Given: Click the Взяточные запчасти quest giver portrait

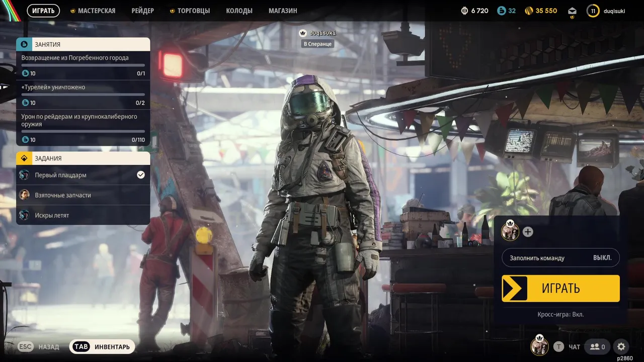Looking at the screenshot, I should tap(24, 195).
